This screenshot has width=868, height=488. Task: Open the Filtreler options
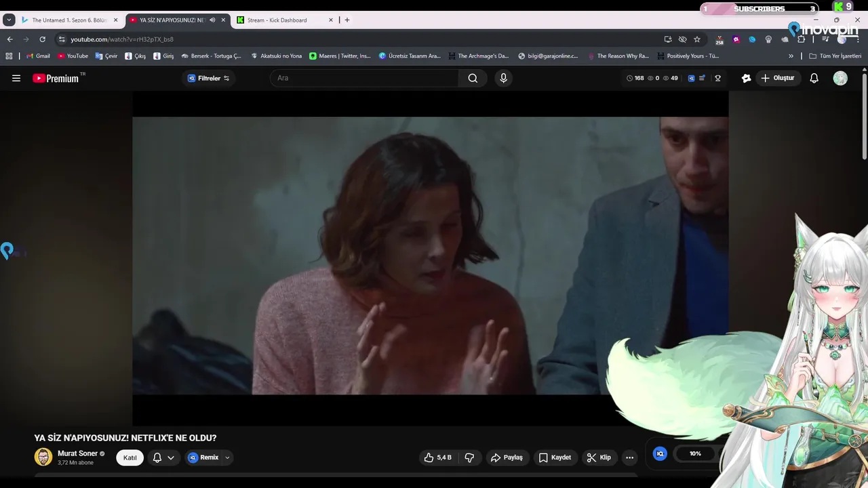(208, 78)
